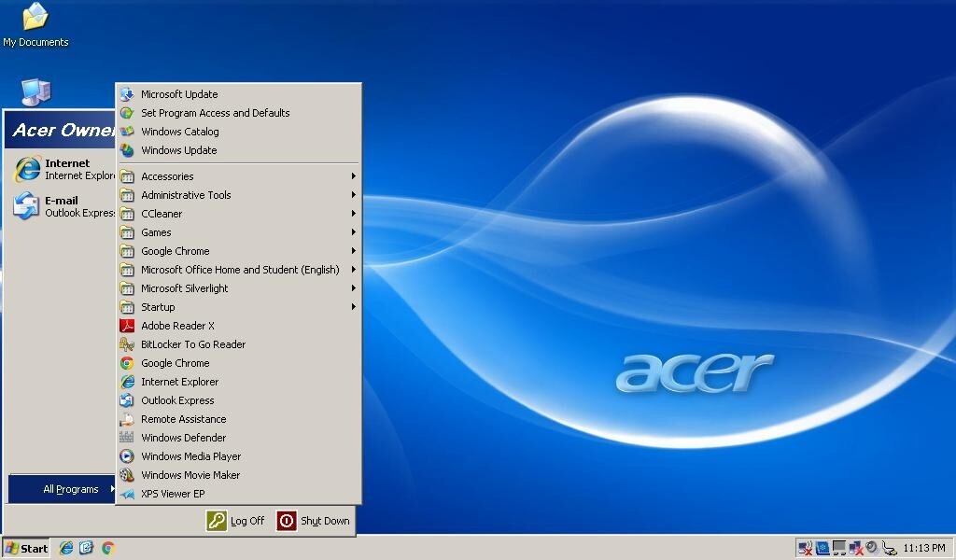Open the Startup folder submenu
Viewport: 956px width, 560px height.
tap(238, 307)
